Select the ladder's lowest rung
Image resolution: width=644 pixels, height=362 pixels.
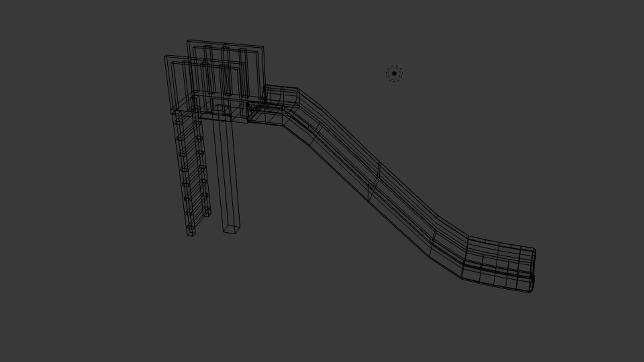pyautogui.click(x=191, y=227)
